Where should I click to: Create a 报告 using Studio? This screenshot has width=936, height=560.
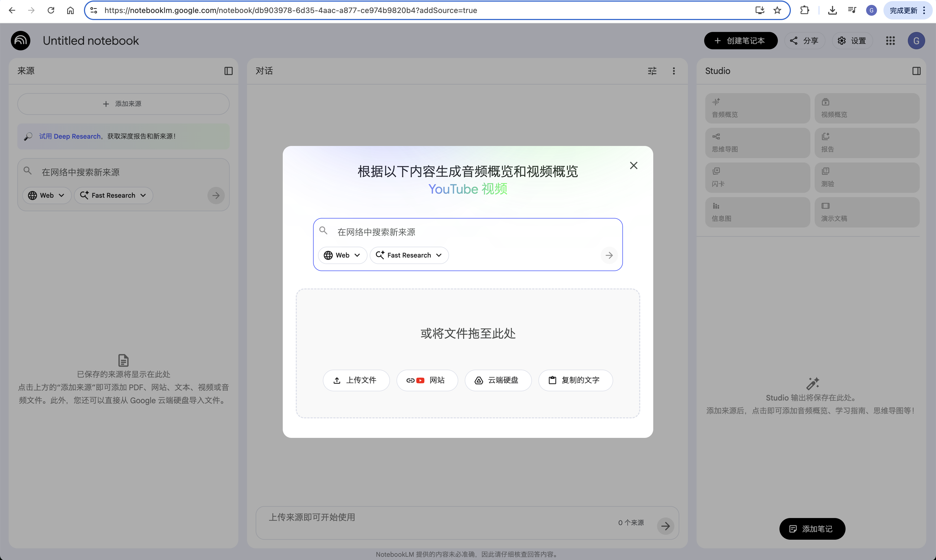tap(867, 143)
